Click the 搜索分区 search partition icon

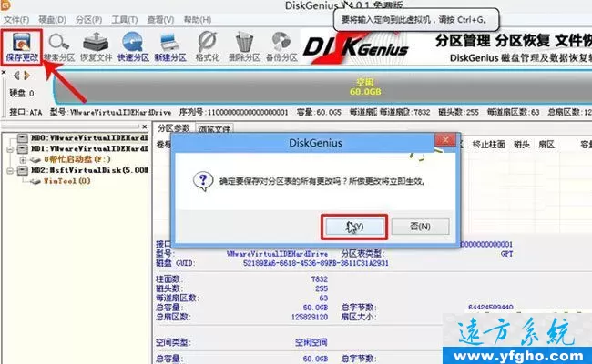click(x=59, y=47)
